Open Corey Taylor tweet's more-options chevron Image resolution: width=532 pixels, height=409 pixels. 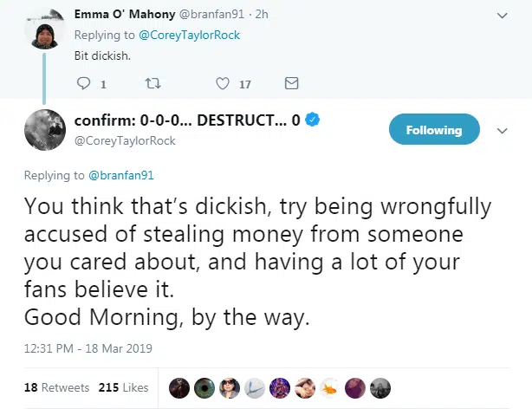(502, 130)
